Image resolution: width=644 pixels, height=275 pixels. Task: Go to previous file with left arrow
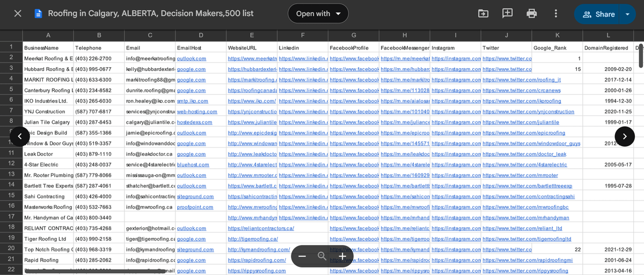click(20, 136)
